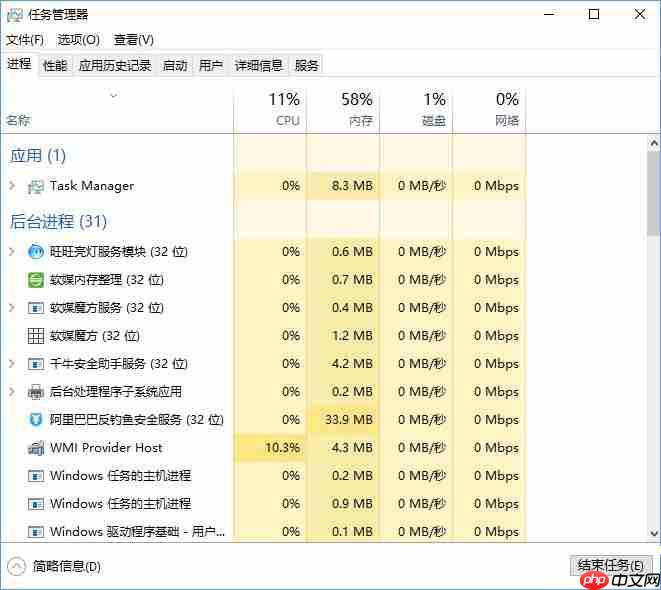Viewport: 661px width, 590px height.
Task: Click the 4.2 MB memory value
Action: point(352,364)
